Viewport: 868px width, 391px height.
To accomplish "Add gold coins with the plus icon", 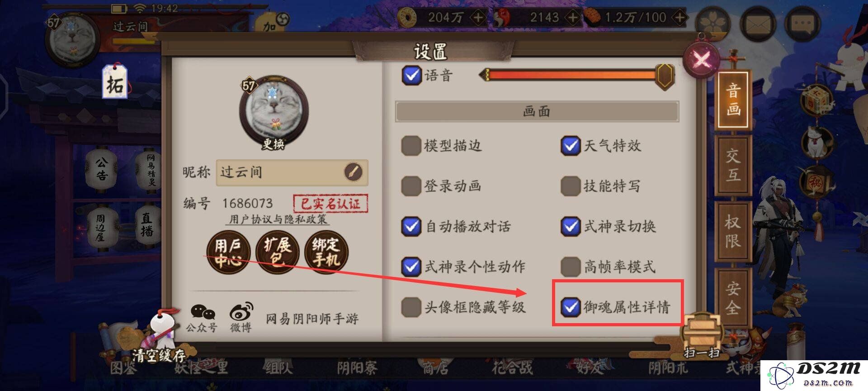I will [x=478, y=18].
